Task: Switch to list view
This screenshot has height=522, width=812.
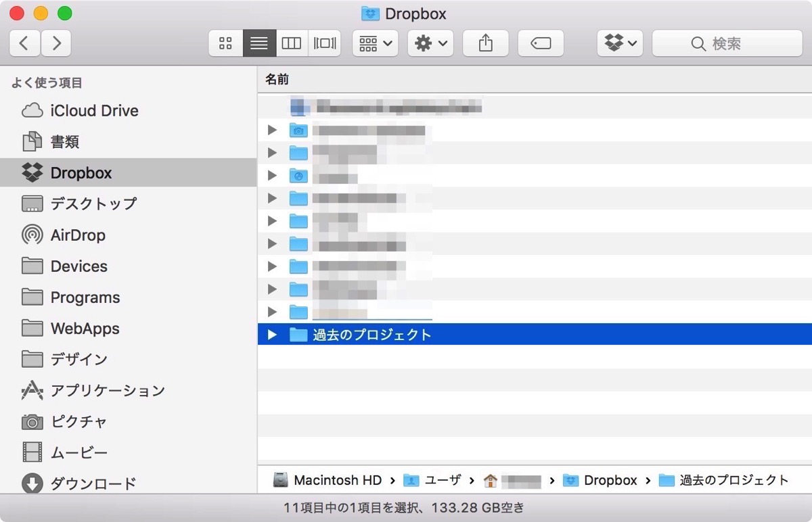Action: pyautogui.click(x=258, y=43)
